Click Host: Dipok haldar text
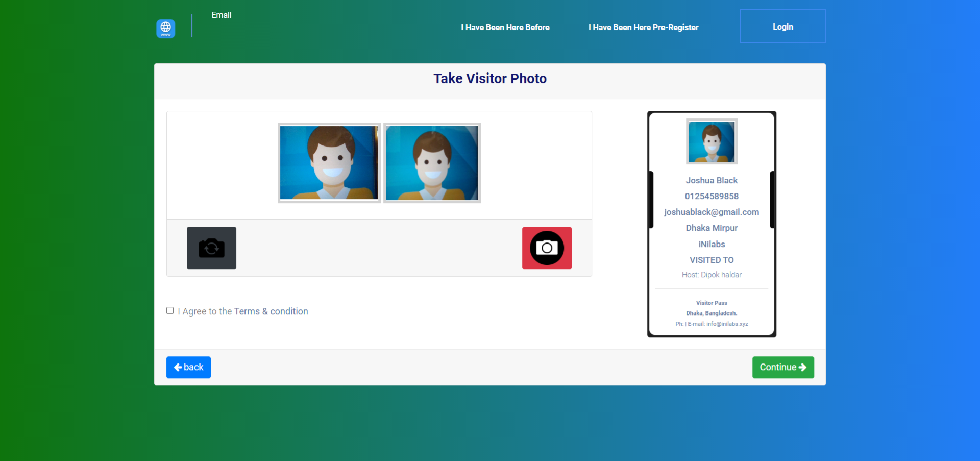Image resolution: width=980 pixels, height=461 pixels. [712, 275]
